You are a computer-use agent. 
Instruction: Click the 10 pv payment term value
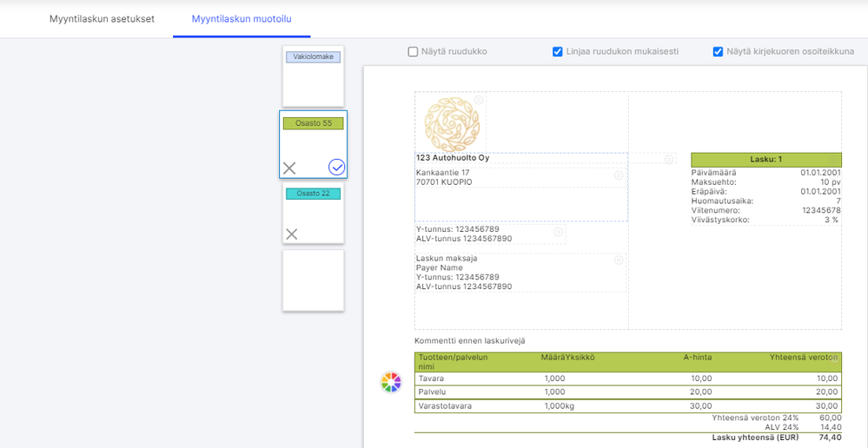pyautogui.click(x=831, y=182)
